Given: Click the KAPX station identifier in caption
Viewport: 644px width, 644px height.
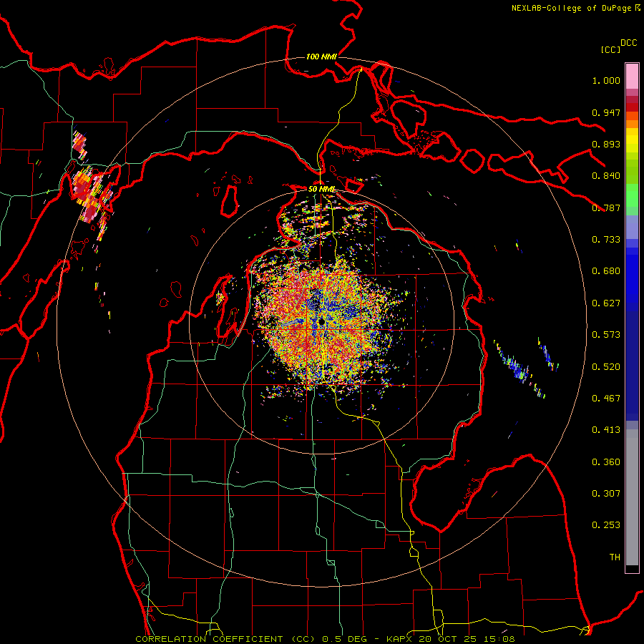Looking at the screenshot, I should [x=401, y=639].
